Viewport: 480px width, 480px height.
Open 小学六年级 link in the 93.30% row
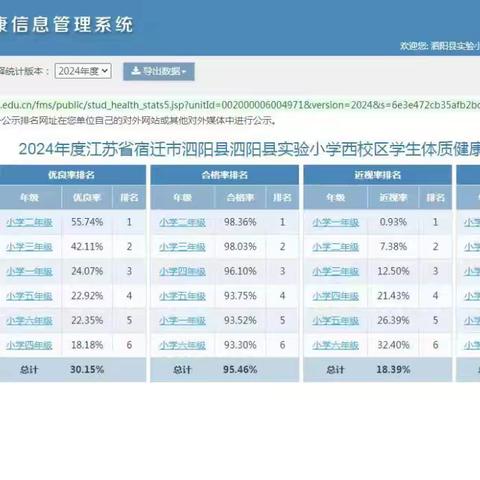(x=182, y=345)
